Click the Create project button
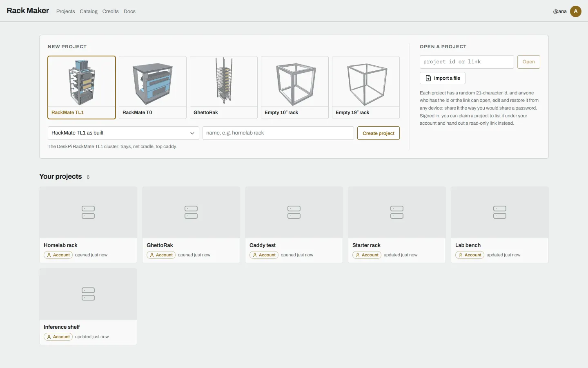Image resolution: width=588 pixels, height=368 pixels. point(379,133)
